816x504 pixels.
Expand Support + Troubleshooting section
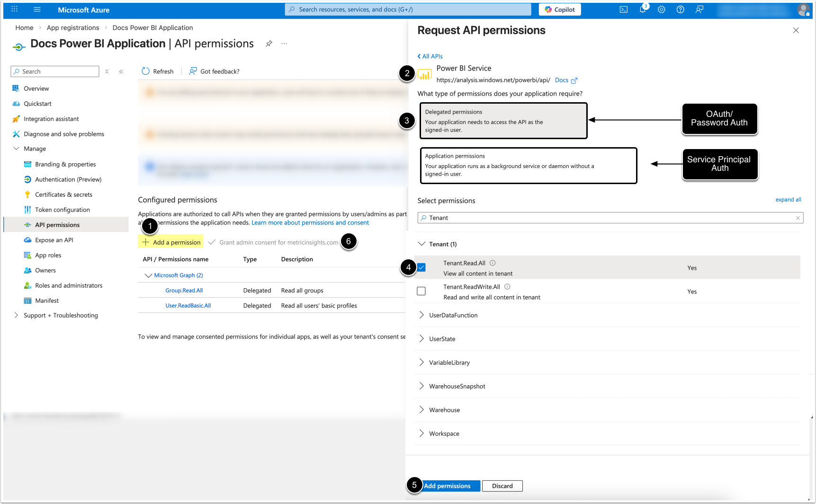pyautogui.click(x=16, y=315)
